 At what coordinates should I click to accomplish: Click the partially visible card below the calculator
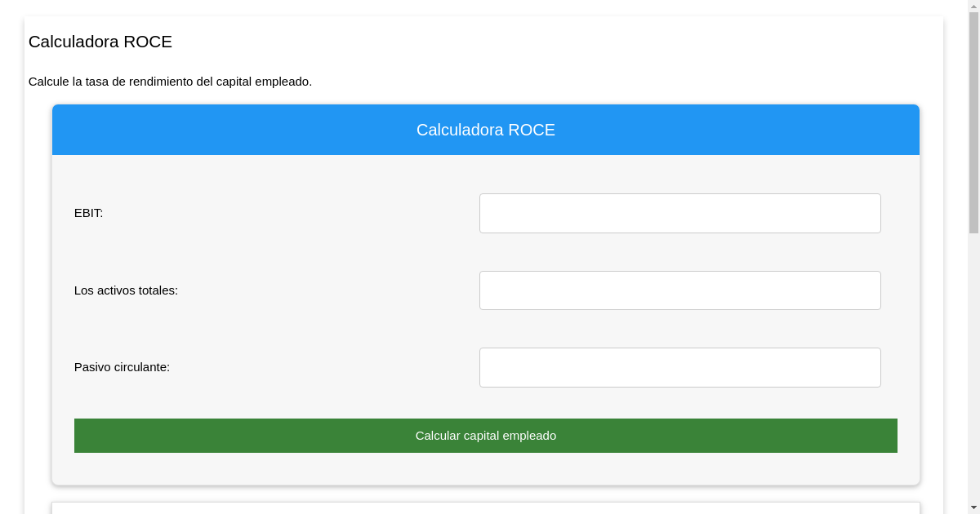pyautogui.click(x=485, y=507)
